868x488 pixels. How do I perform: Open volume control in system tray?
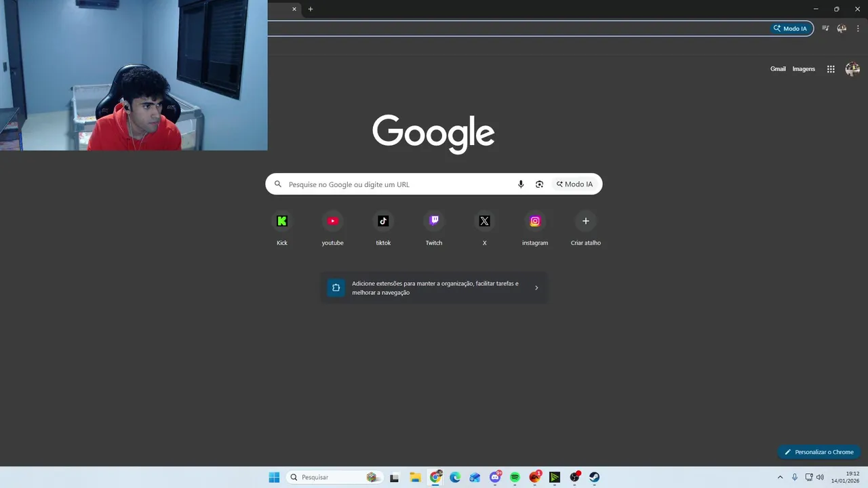[x=820, y=477]
